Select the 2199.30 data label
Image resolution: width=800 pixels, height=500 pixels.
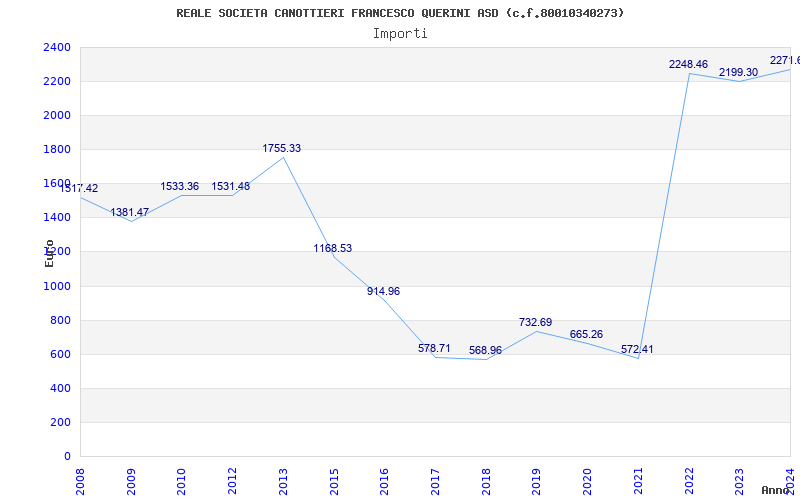coord(738,72)
